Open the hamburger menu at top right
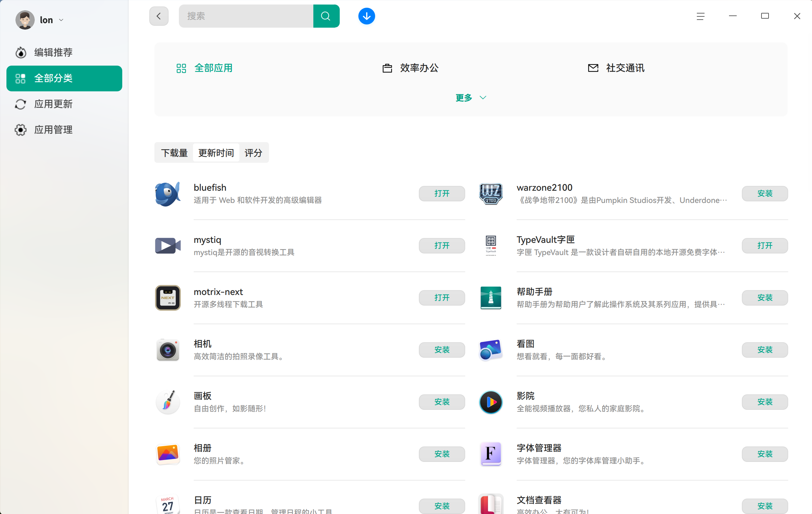This screenshot has width=812, height=514. tap(701, 16)
